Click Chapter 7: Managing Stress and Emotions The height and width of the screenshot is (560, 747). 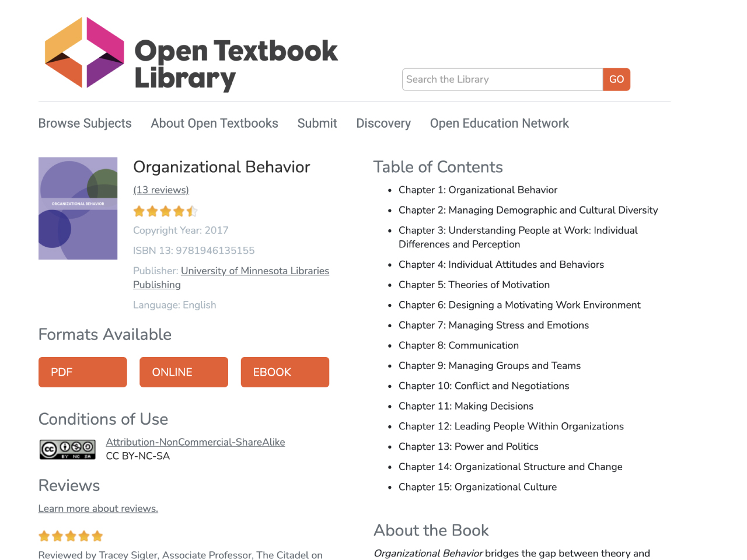pos(494,325)
